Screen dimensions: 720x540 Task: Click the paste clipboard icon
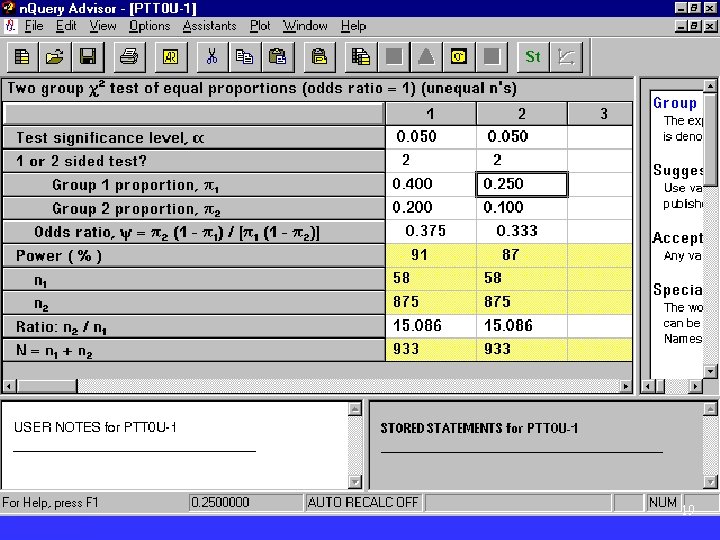click(277, 57)
